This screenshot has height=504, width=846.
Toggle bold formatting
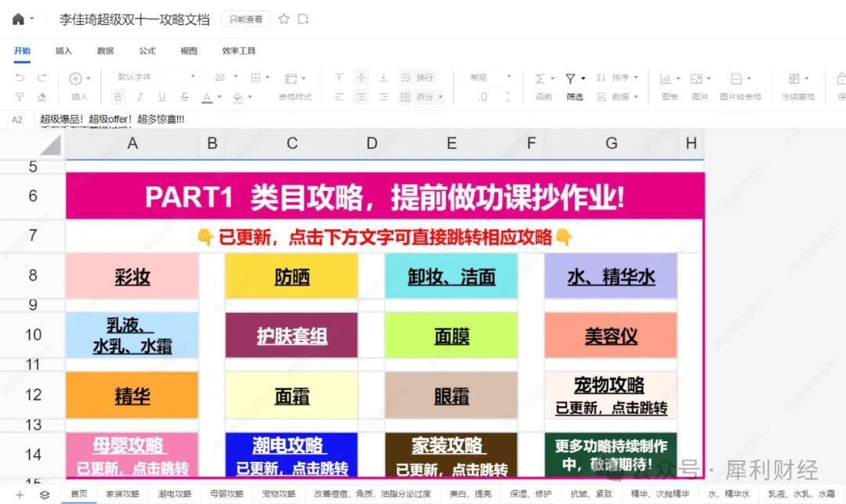(x=117, y=97)
